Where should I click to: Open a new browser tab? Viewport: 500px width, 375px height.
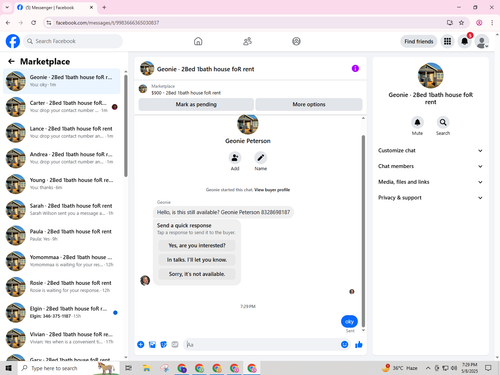104,7
